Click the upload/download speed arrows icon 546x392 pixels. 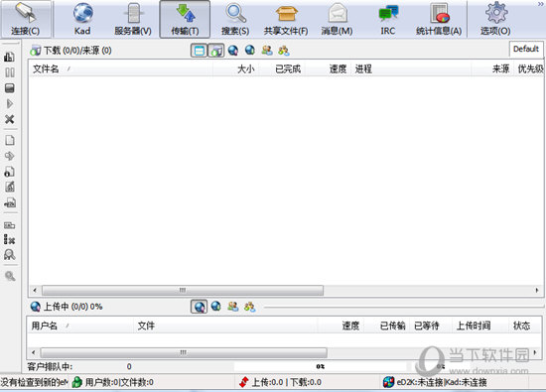tap(244, 382)
